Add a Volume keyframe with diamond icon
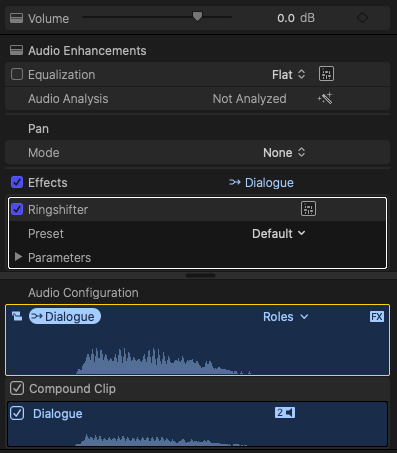Image resolution: width=397 pixels, height=453 pixels. pos(362,17)
